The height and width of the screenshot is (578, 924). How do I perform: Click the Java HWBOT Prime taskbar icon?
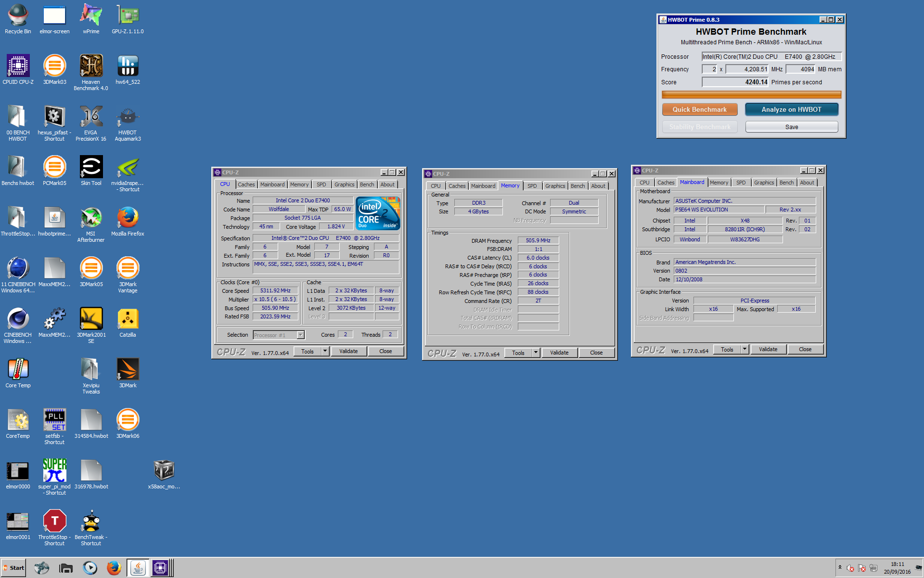point(138,568)
